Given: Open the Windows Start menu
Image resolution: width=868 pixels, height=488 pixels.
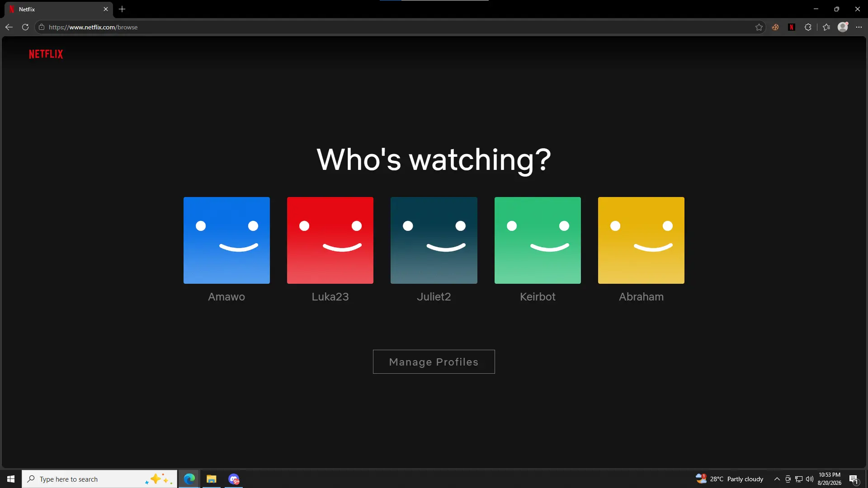Looking at the screenshot, I should click(11, 479).
